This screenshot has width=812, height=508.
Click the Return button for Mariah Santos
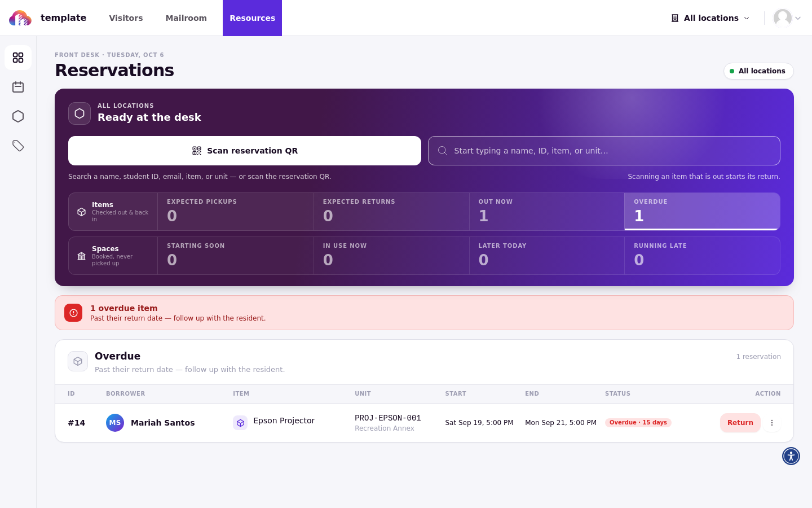point(740,423)
